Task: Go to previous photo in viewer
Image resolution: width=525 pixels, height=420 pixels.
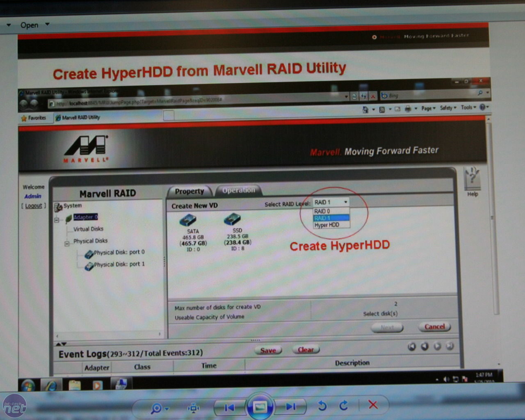Action: click(x=229, y=407)
